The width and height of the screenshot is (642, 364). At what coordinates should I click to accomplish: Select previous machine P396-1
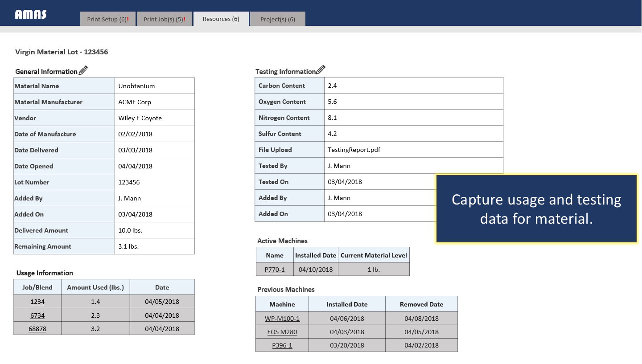[x=282, y=345]
